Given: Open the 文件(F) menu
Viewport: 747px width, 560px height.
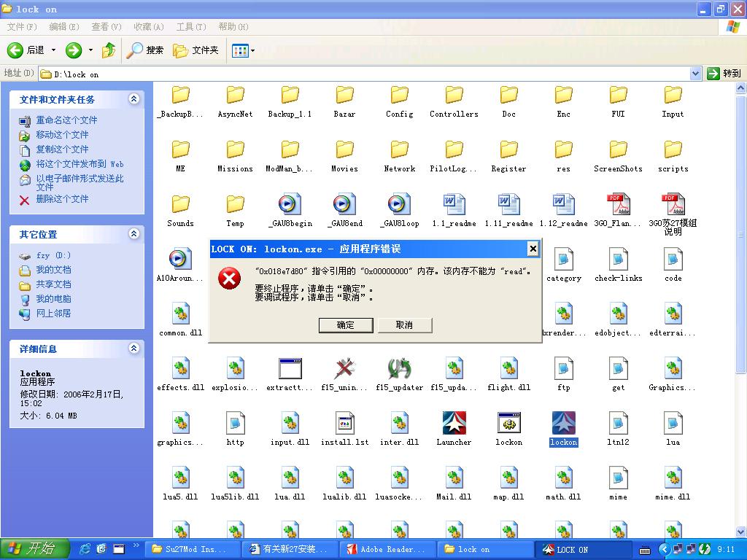Looking at the screenshot, I should 22,27.
